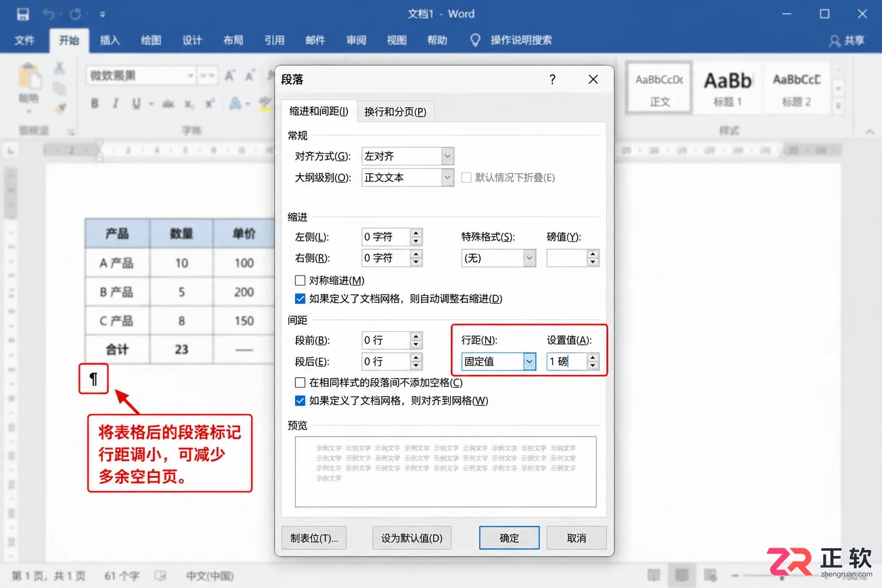Click the 制表位(T)... Tabs button
The height and width of the screenshot is (588, 882).
click(314, 538)
